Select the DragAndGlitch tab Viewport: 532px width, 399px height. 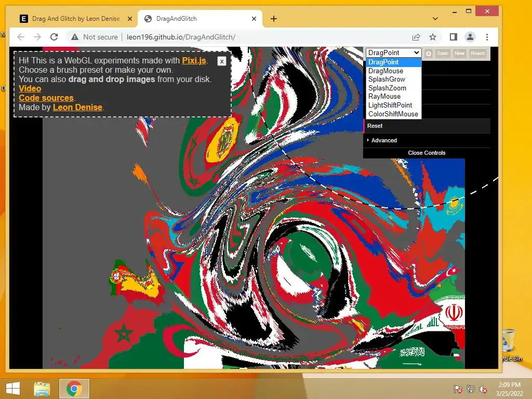200,19
